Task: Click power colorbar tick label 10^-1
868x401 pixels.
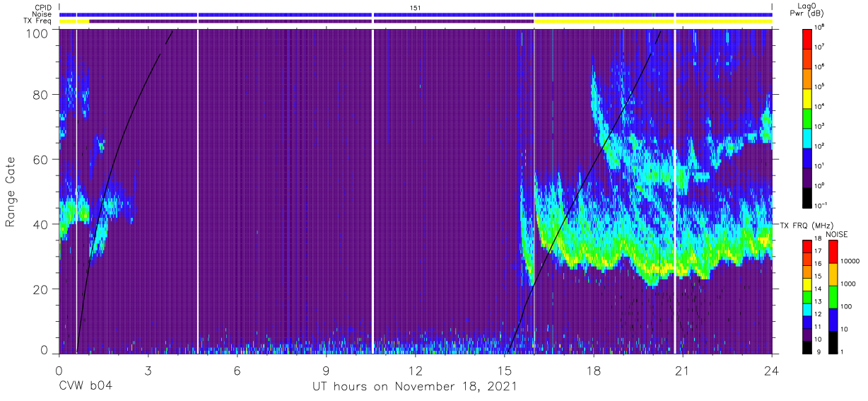Action: [822, 205]
